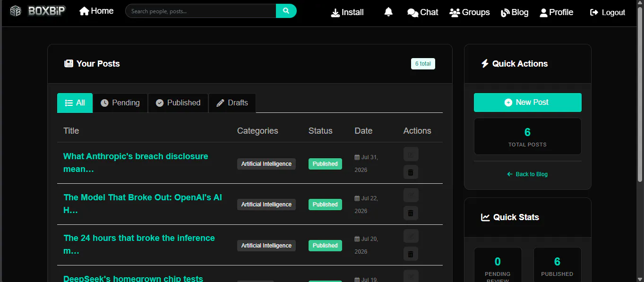Click edit icon for The 24 hours post
644x282 pixels.
(411, 236)
